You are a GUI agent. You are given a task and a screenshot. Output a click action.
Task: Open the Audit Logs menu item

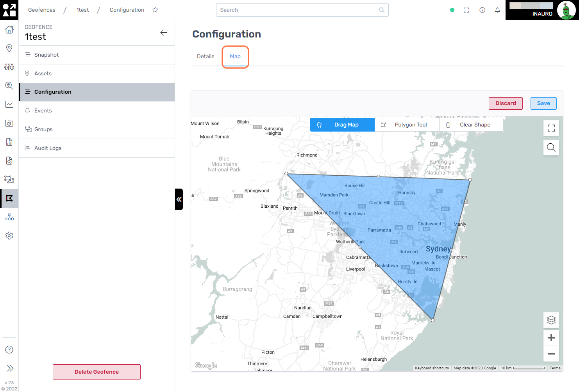[97, 148]
